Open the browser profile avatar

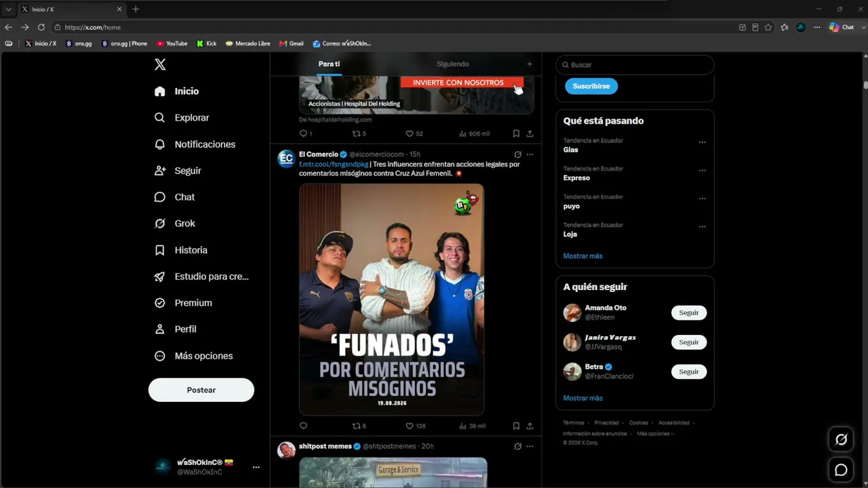[801, 27]
